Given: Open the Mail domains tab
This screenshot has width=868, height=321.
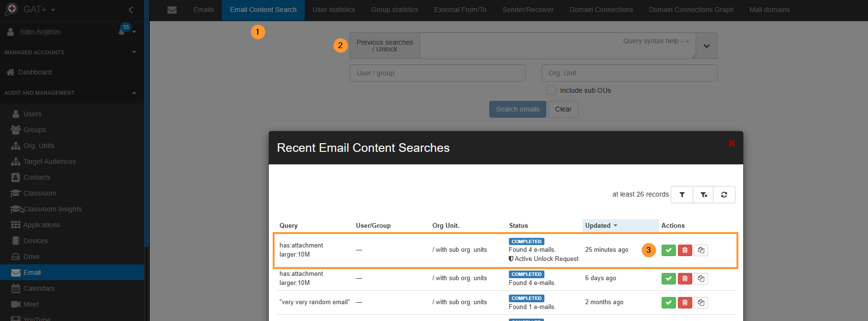Looking at the screenshot, I should pos(769,10).
